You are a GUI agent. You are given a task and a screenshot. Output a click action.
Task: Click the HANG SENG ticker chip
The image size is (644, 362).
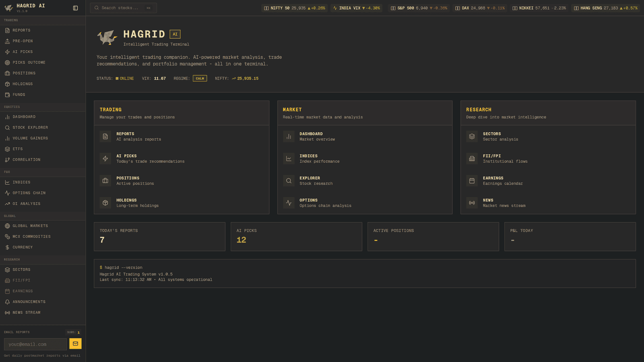click(x=605, y=8)
